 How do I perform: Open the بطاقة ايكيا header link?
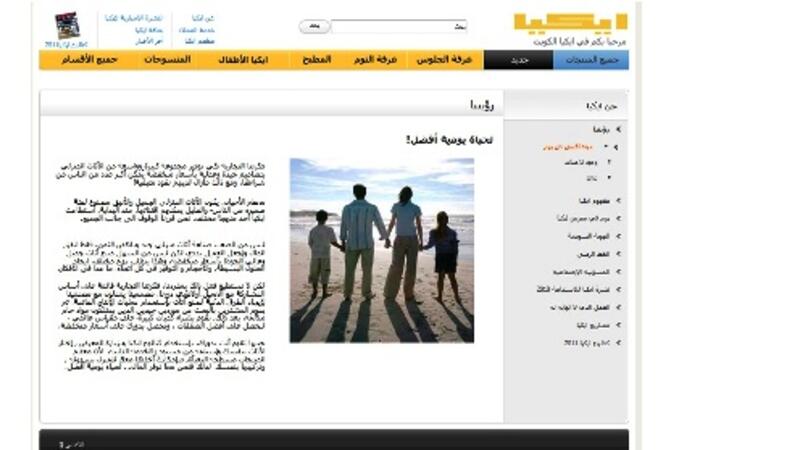pos(149,30)
